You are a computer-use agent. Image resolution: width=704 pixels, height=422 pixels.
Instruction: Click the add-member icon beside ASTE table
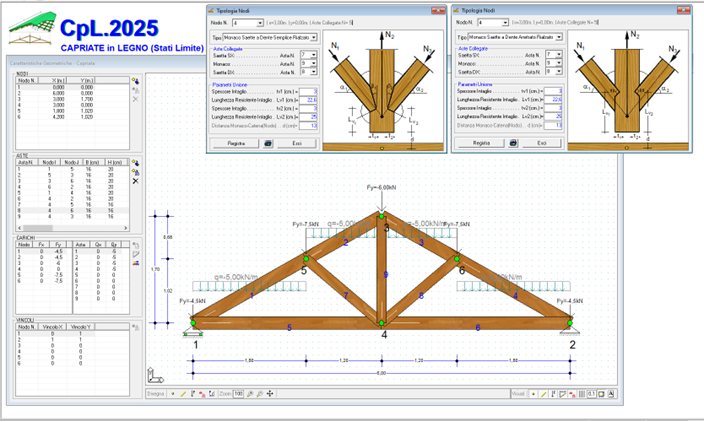click(135, 163)
